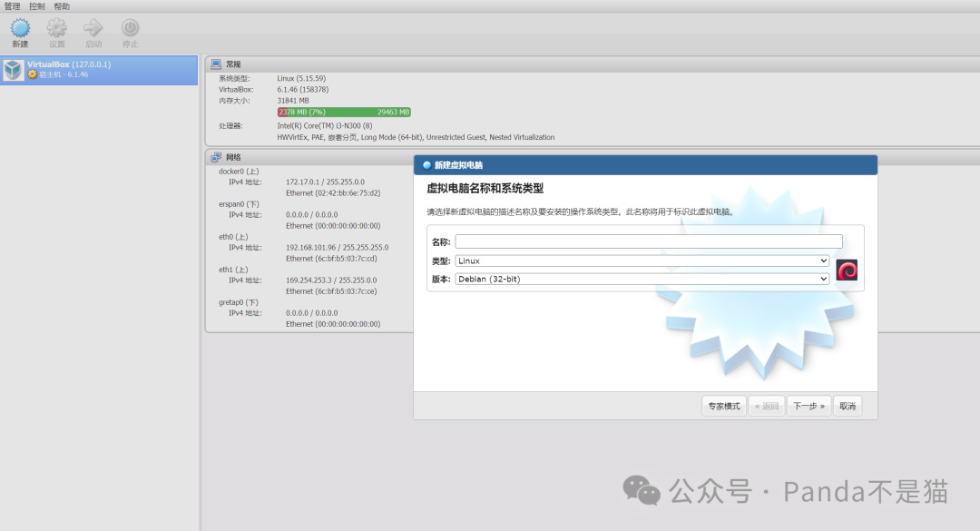The width and height of the screenshot is (980, 531).
Task: Click the HWVirtEx, PAE features line
Action: tap(416, 137)
